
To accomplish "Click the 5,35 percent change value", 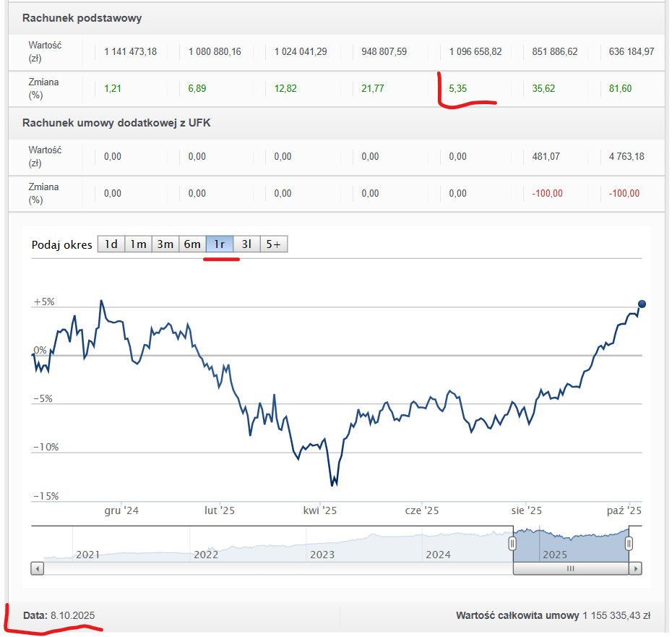I will (x=460, y=88).
